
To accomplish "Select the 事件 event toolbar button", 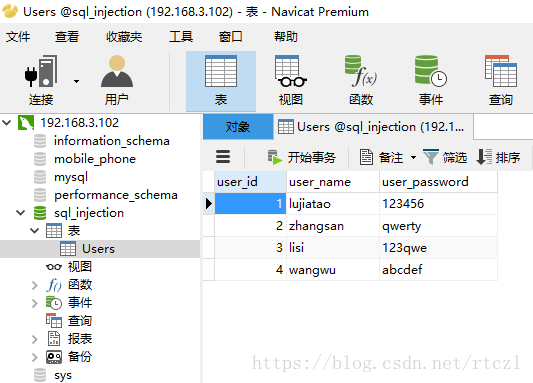I will click(x=431, y=81).
